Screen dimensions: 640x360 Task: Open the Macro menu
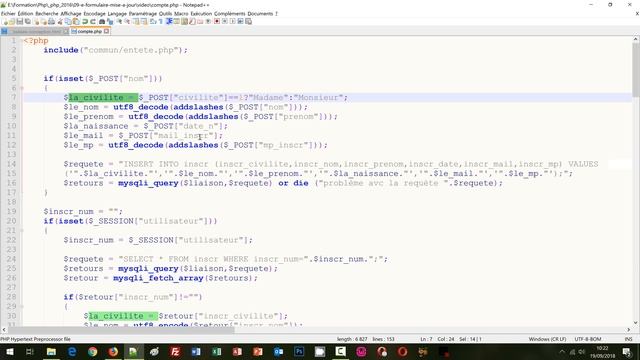181,13
